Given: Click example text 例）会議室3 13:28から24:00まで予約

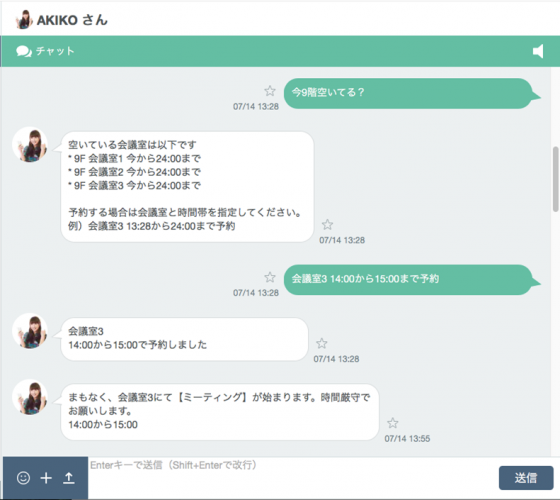Looking at the screenshot, I should point(151,226).
